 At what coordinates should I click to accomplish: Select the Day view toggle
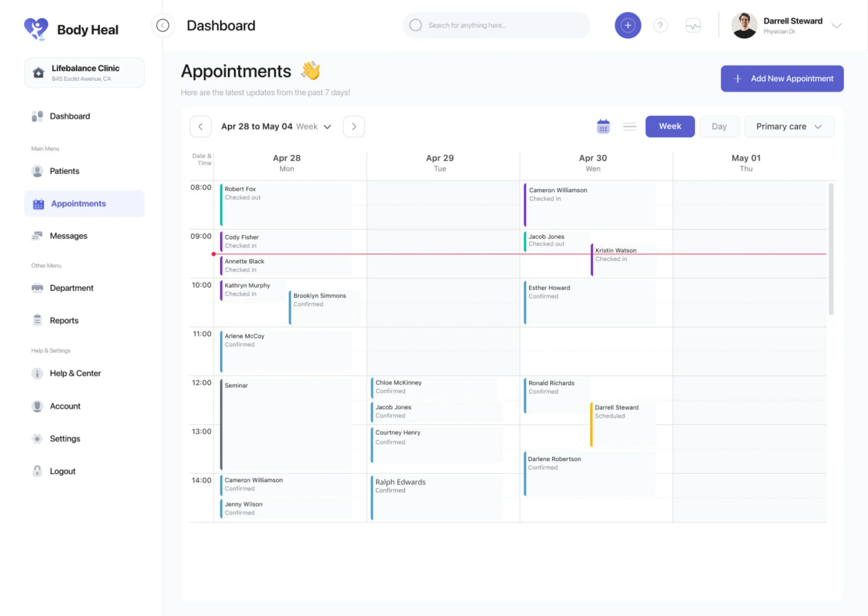719,126
